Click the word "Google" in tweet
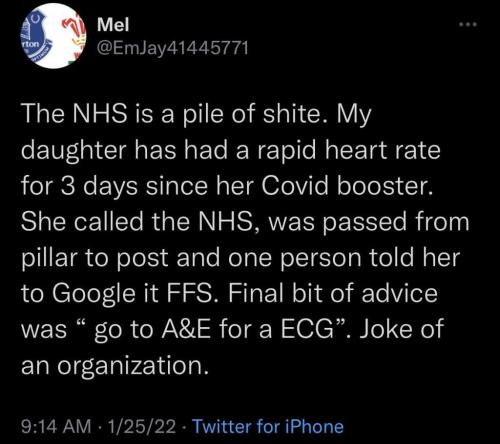This screenshot has height=444, width=500. coord(94,295)
